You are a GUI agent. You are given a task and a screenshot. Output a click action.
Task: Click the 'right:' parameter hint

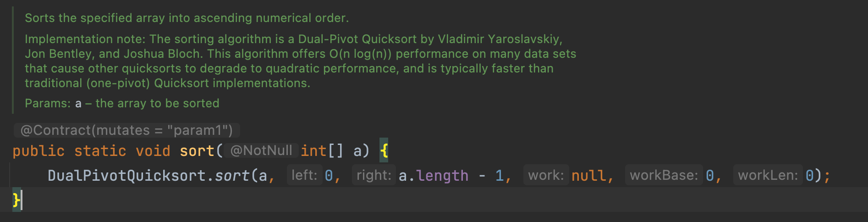click(374, 175)
